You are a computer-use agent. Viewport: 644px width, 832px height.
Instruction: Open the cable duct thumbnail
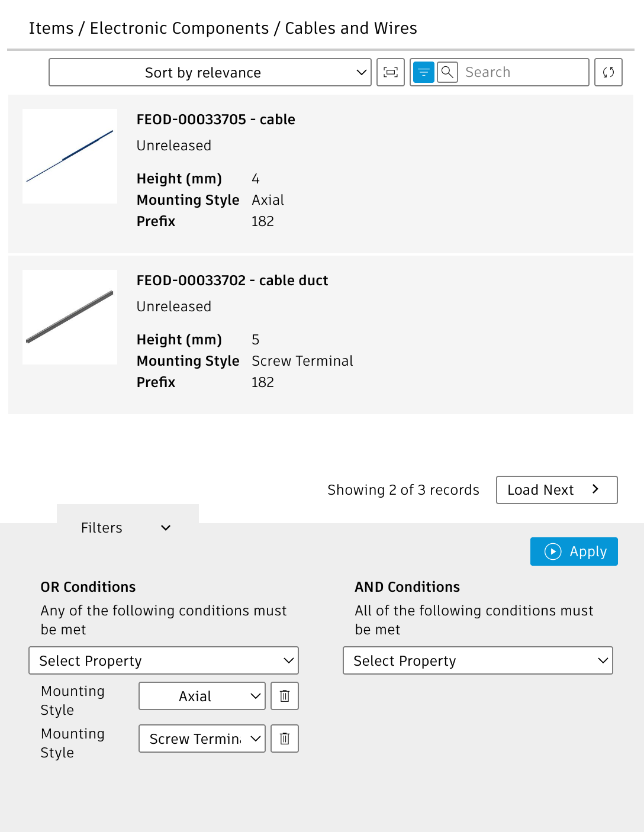click(x=70, y=317)
